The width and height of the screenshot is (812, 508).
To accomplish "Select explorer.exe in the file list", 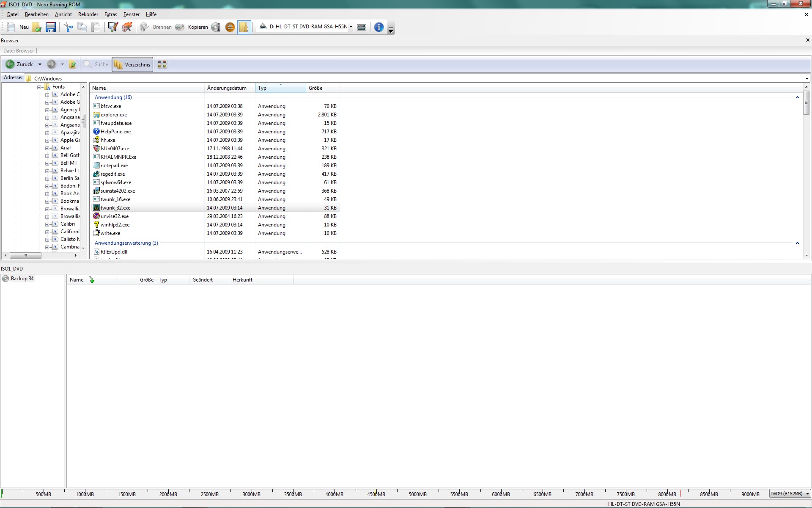I will tap(114, 115).
